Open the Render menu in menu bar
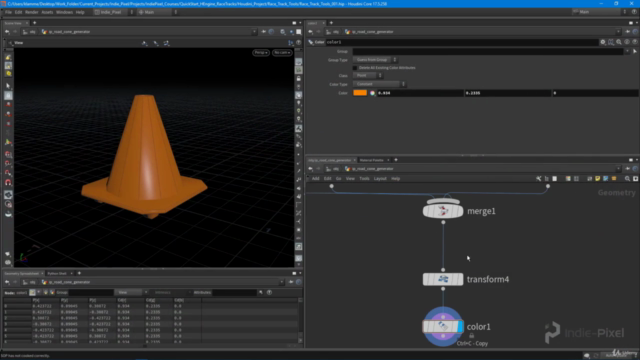 tap(31, 12)
